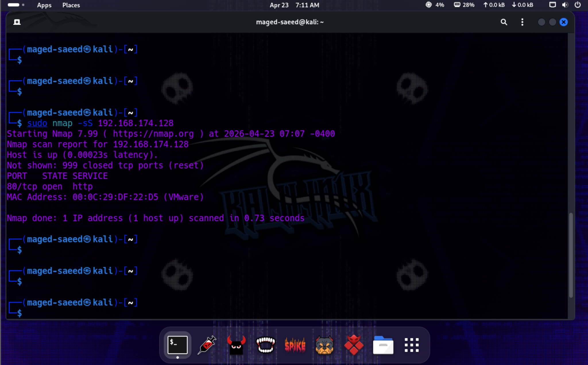Click the underlined sudo link in the command
The image size is (588, 365).
[x=37, y=123]
